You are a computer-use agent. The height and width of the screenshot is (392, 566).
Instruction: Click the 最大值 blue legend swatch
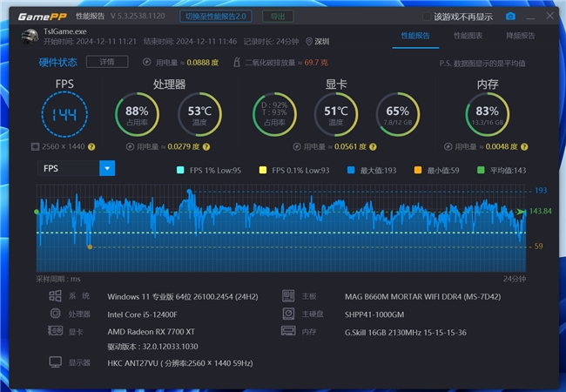(x=351, y=170)
